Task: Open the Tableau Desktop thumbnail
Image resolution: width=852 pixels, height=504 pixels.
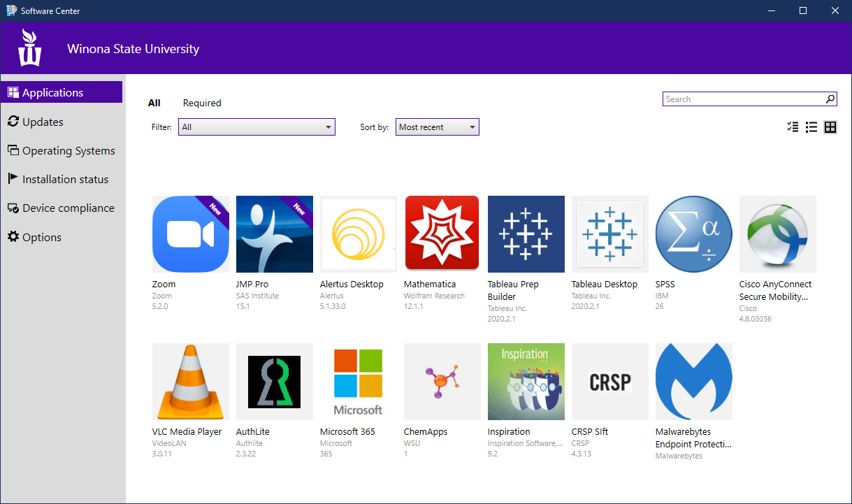Action: [x=609, y=234]
